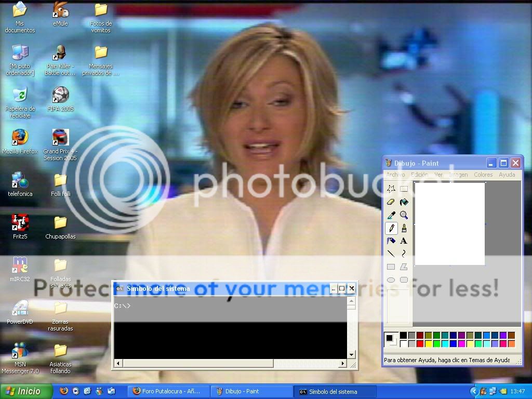This screenshot has height=399, width=532.
Task: Open the Archivo menu in Paint
Action: pyautogui.click(x=395, y=175)
